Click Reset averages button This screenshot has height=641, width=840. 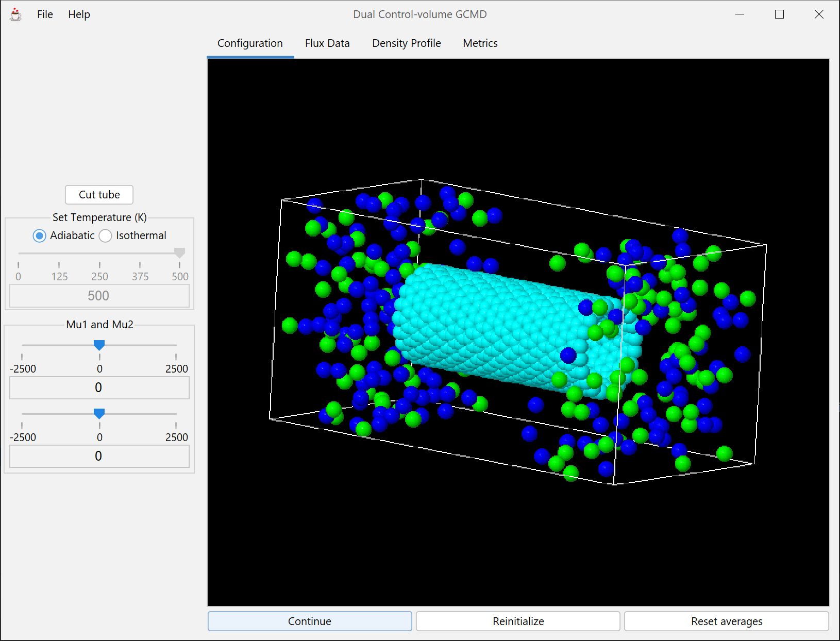tap(727, 621)
